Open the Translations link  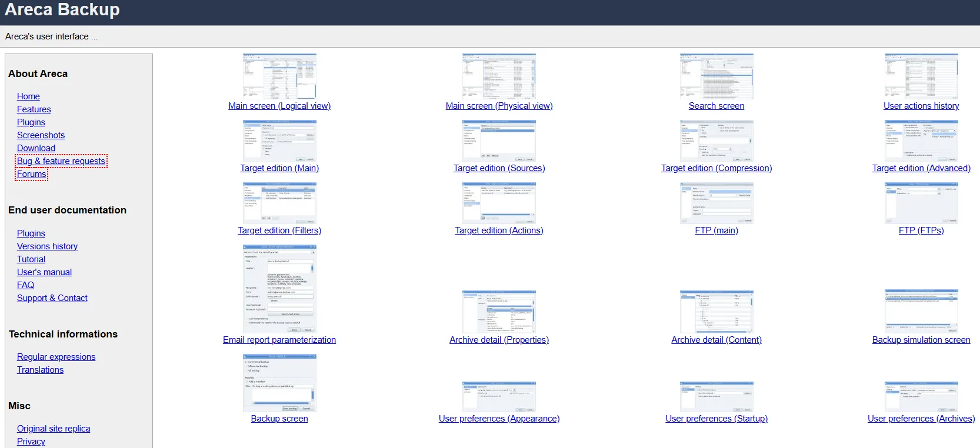click(40, 370)
